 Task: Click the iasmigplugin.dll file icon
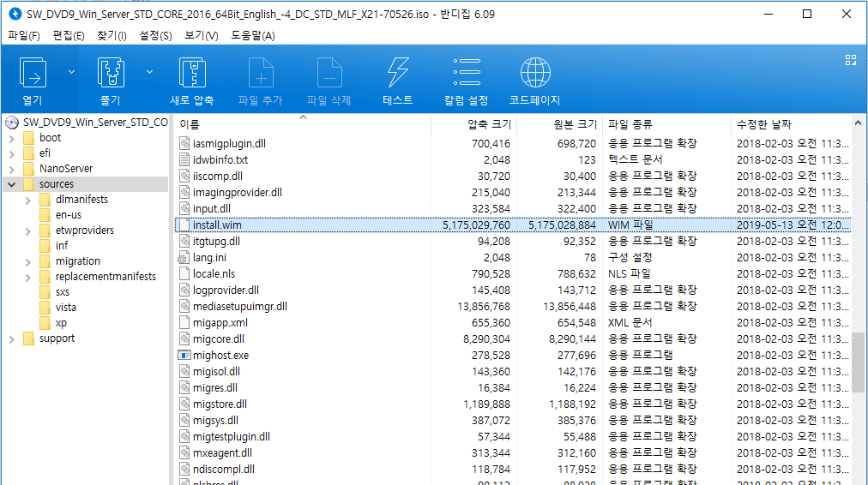click(184, 144)
